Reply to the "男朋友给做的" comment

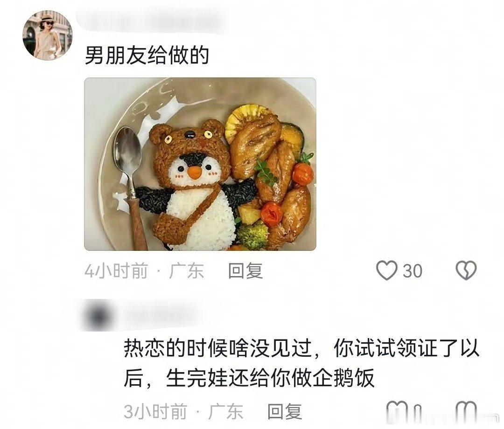[245, 271]
